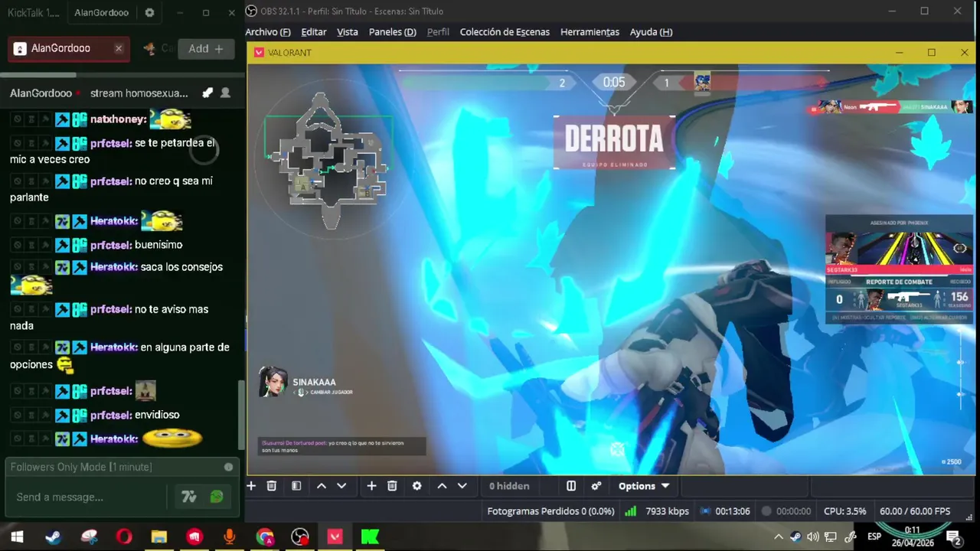Open the 7TV emote picker
This screenshot has height=551, width=980.
[189, 497]
